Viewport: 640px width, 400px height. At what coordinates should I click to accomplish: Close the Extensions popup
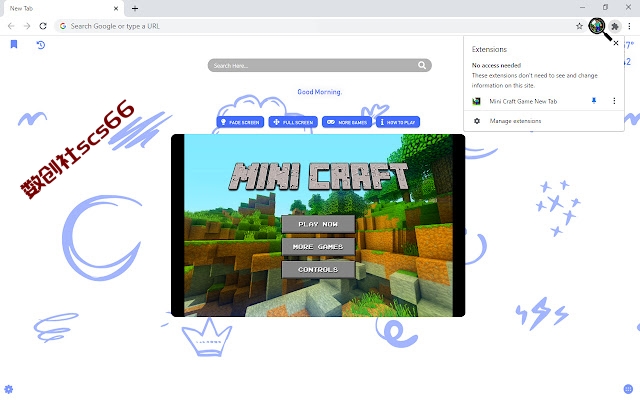616,43
